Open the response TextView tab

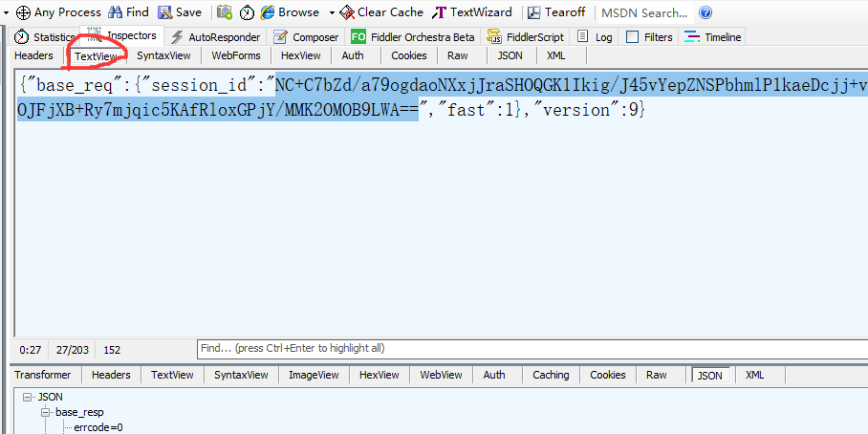coord(172,375)
